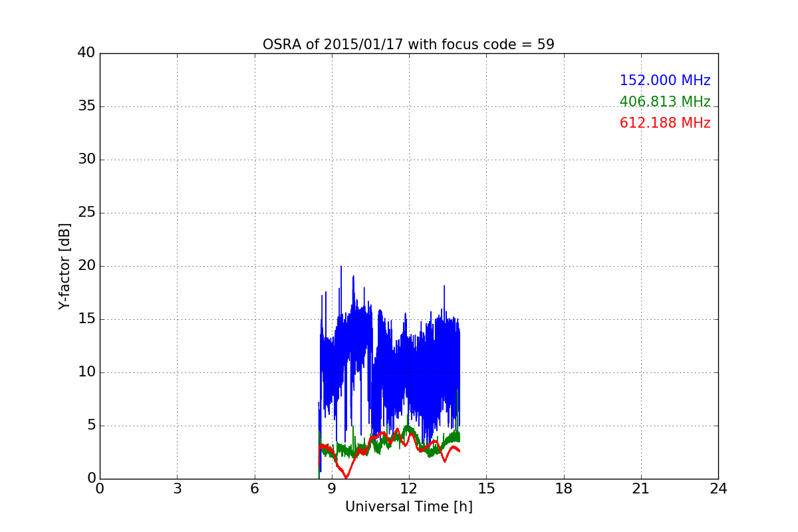Viewport: 798px width, 532px height.
Task: Click the plot title mentioning focus code 59
Action: point(408,45)
